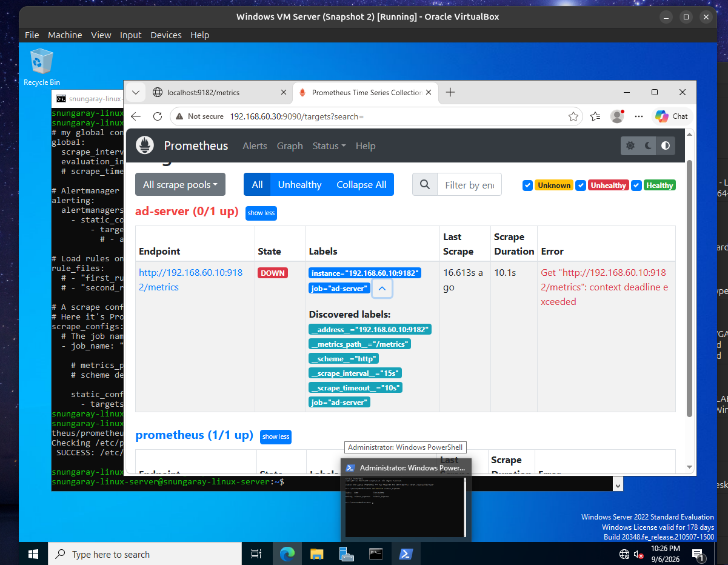728x565 pixels.
Task: Click the red DOWN state badge
Action: (x=273, y=273)
